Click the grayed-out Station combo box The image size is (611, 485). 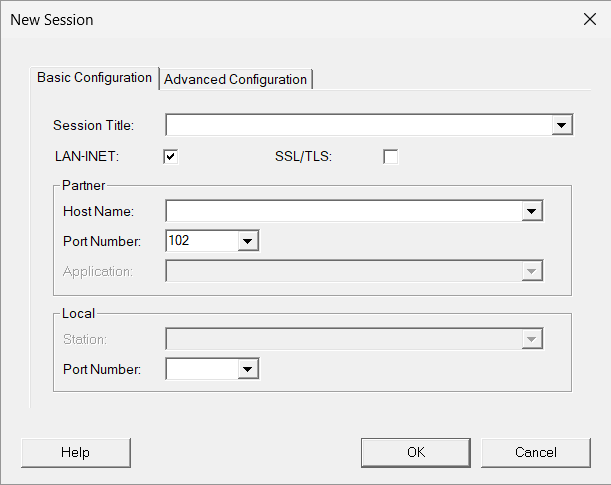click(x=354, y=339)
